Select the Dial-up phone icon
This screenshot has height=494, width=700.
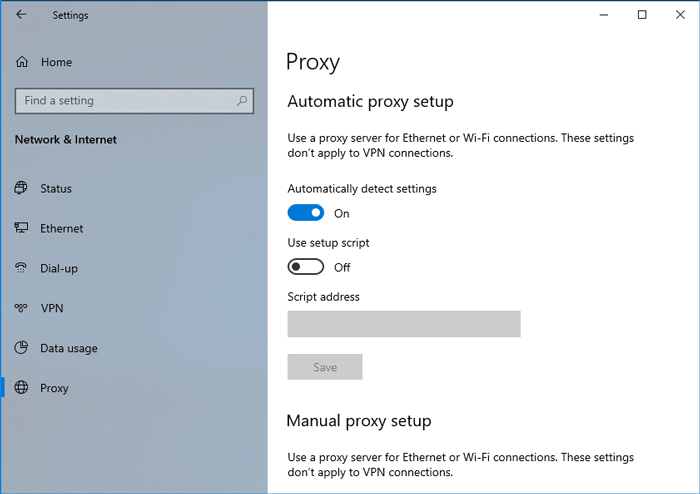[21, 268]
